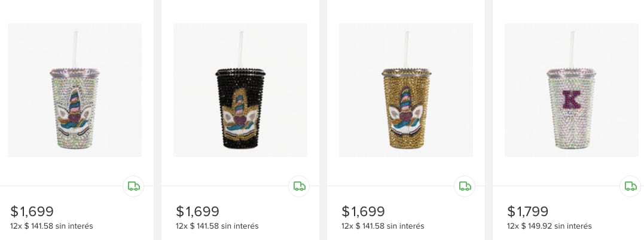Click the $1,799 price
The width and height of the screenshot is (644, 240).
tap(529, 211)
